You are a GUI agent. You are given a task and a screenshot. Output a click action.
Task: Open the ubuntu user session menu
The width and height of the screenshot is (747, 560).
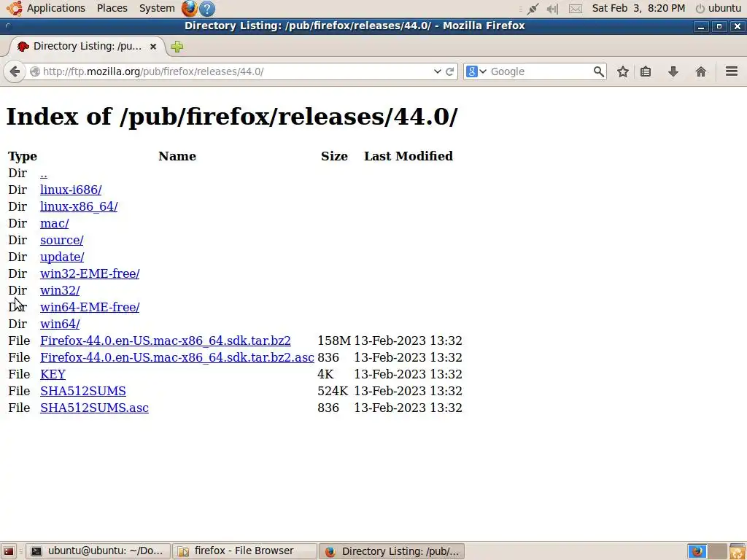pos(719,8)
